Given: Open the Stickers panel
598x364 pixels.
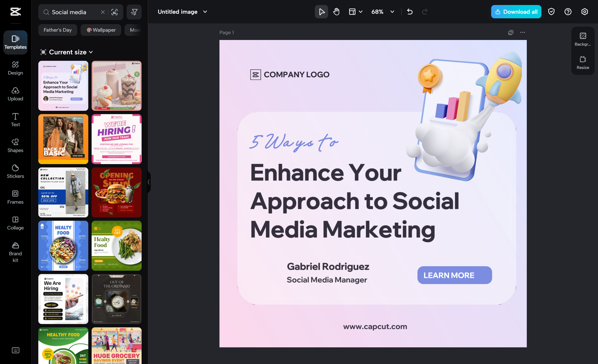Looking at the screenshot, I should [x=15, y=171].
